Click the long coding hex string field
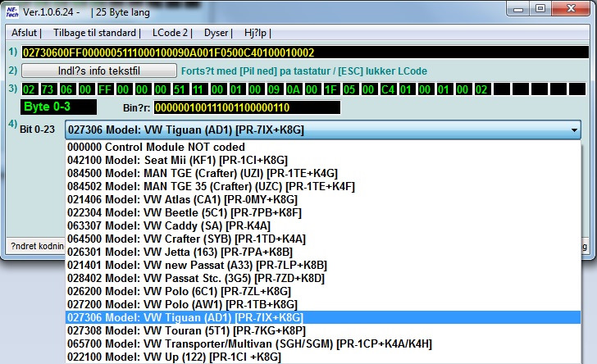Image resolution: width=597 pixels, height=364 pixels. 305,52
